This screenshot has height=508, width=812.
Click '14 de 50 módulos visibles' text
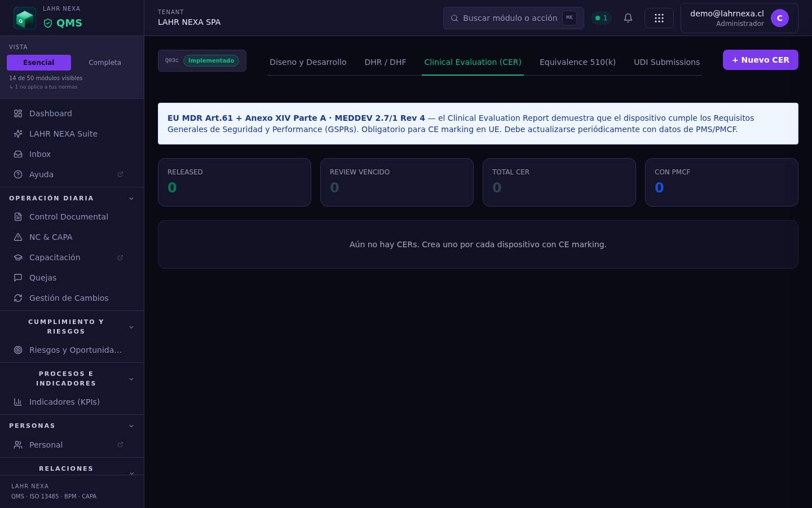46,78
